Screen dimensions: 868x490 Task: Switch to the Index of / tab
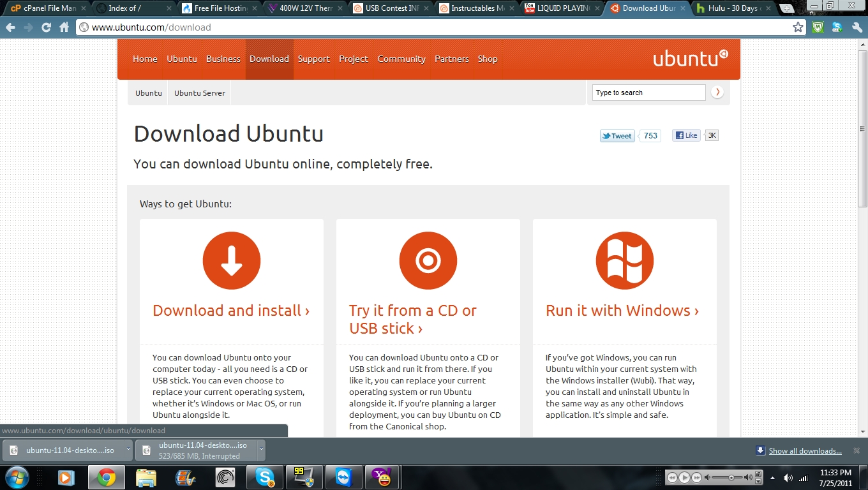[x=133, y=8]
